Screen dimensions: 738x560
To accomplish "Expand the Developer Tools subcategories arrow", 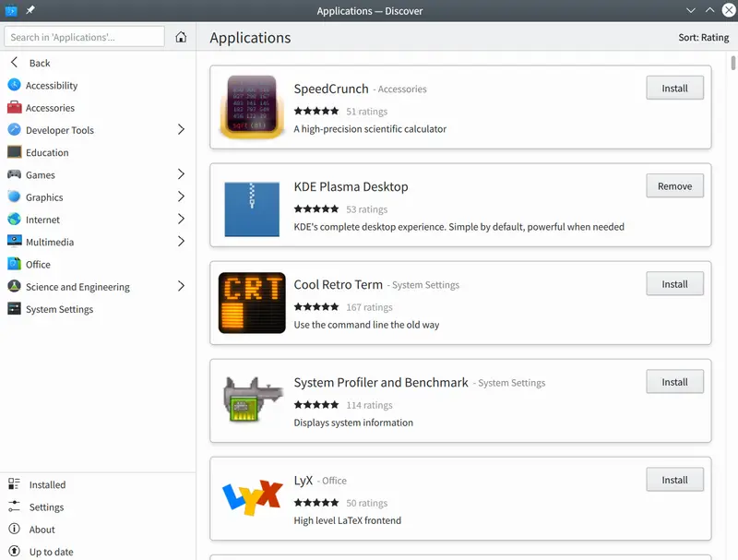I will coord(181,129).
